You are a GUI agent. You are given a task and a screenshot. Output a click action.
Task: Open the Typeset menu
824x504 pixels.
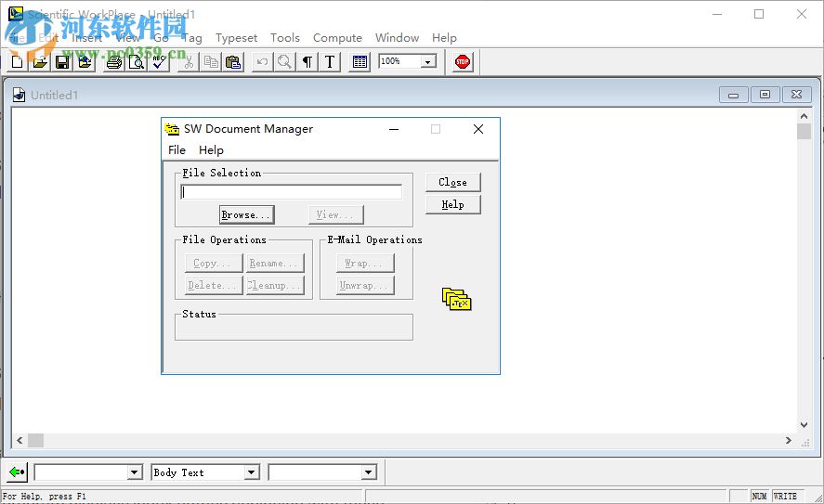(x=236, y=38)
